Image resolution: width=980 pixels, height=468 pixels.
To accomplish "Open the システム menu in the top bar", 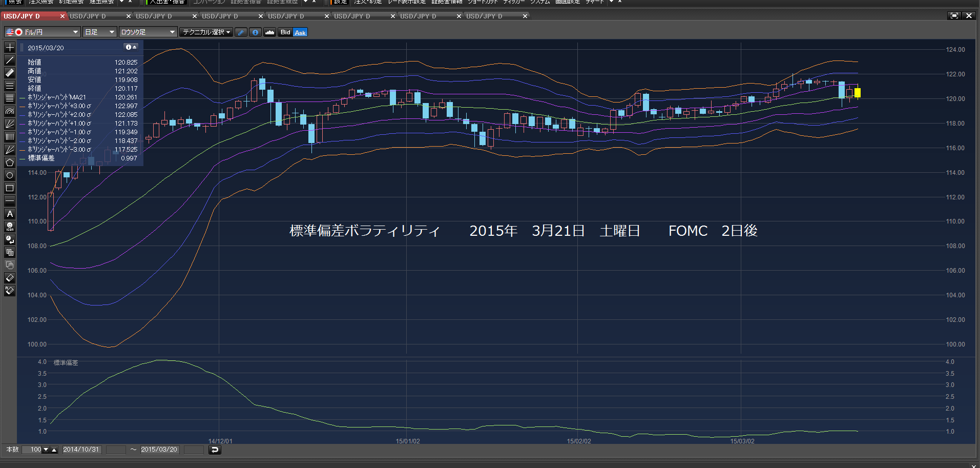I will pos(540,2).
